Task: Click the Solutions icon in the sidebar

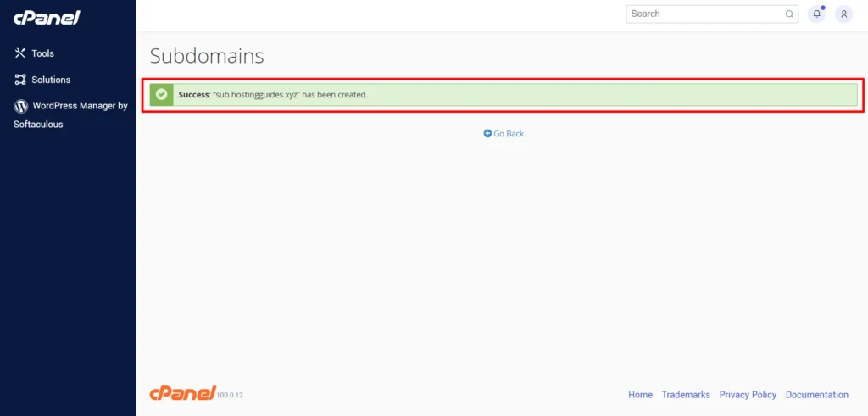Action: pyautogui.click(x=20, y=79)
